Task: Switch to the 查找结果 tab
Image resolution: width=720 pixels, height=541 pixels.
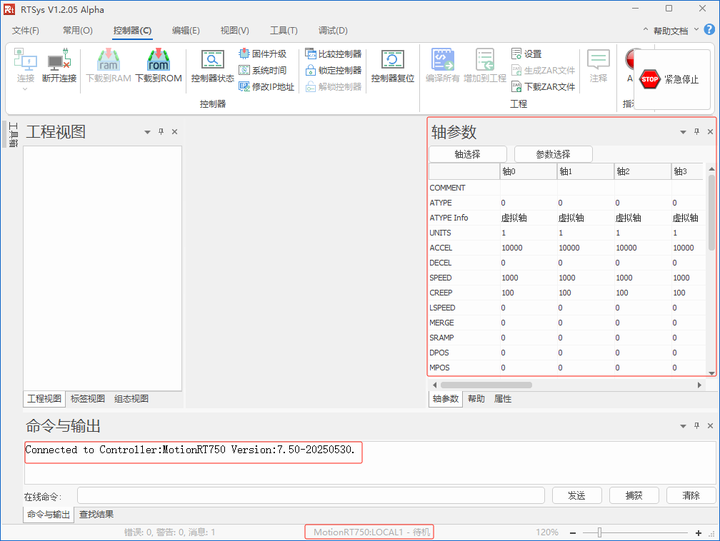Action: coord(96,514)
